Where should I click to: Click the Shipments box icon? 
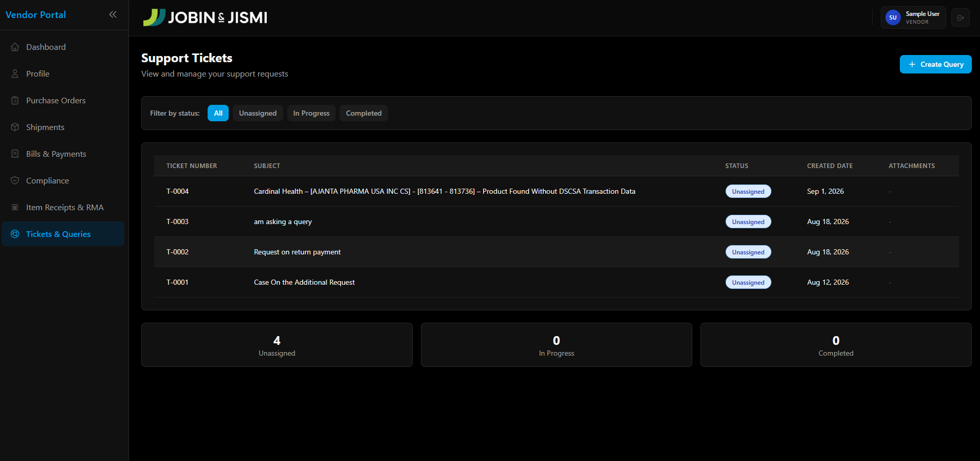coord(15,127)
